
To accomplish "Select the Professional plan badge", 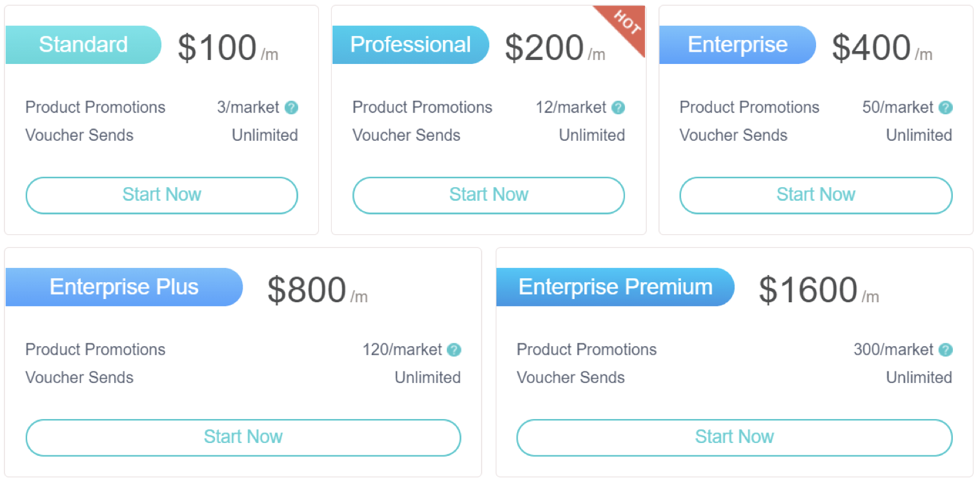I will (411, 45).
